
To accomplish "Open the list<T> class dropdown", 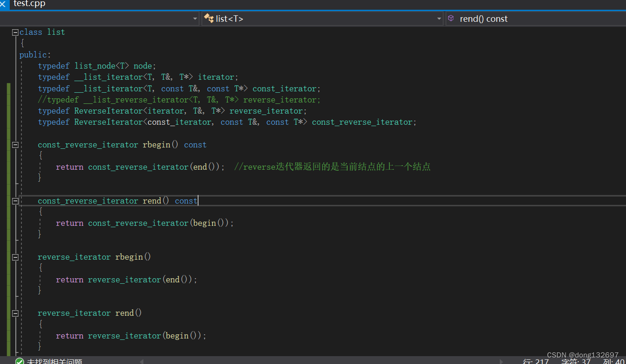I will (x=323, y=19).
